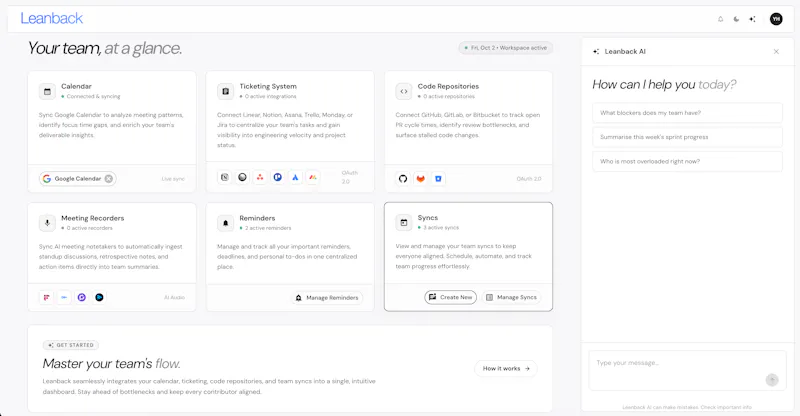Click Leanback AI sparkle panel icon
Image resolution: width=800 pixels, height=416 pixels.
pos(596,52)
